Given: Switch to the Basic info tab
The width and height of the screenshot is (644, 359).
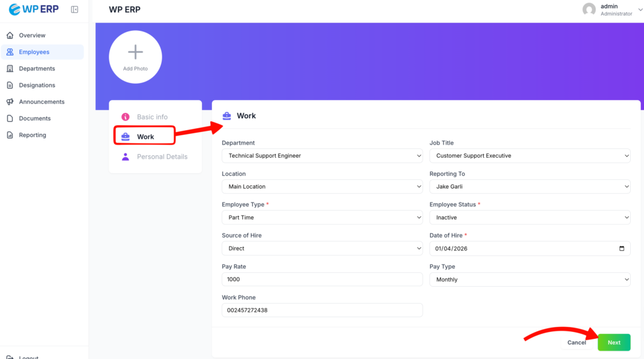Looking at the screenshot, I should [152, 117].
